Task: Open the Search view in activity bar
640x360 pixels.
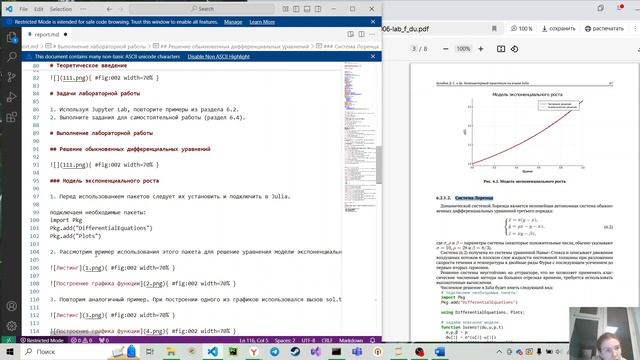Action: point(11,57)
